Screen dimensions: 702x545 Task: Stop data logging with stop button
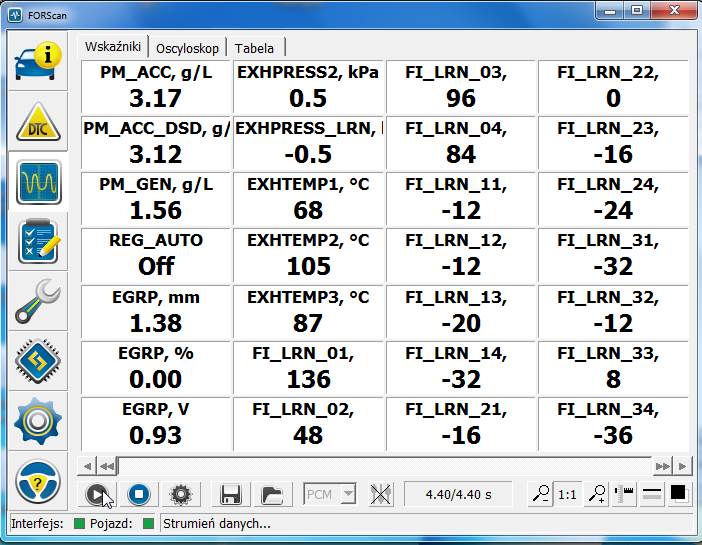coord(139,493)
